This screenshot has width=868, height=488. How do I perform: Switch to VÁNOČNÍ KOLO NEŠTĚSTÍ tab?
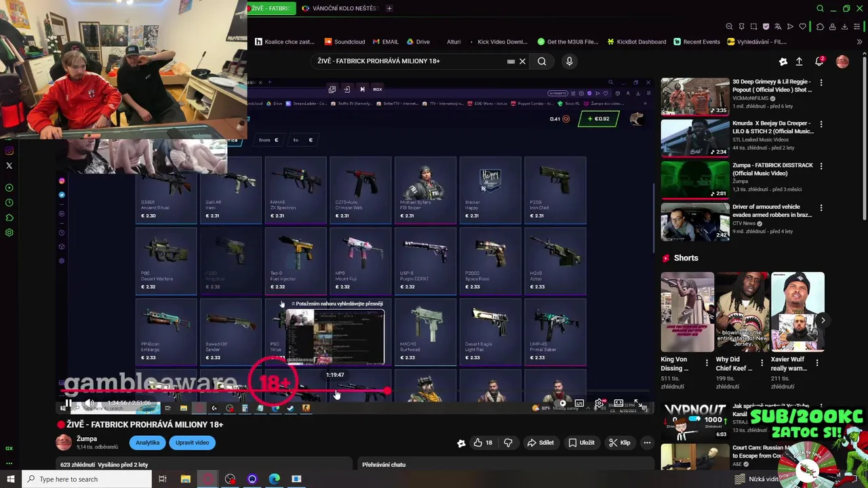click(x=340, y=8)
